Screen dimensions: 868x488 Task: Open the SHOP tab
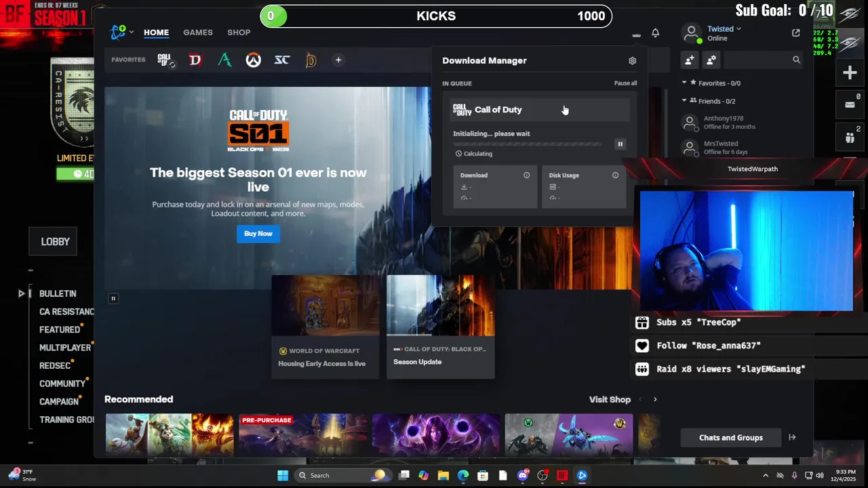pyautogui.click(x=239, y=33)
